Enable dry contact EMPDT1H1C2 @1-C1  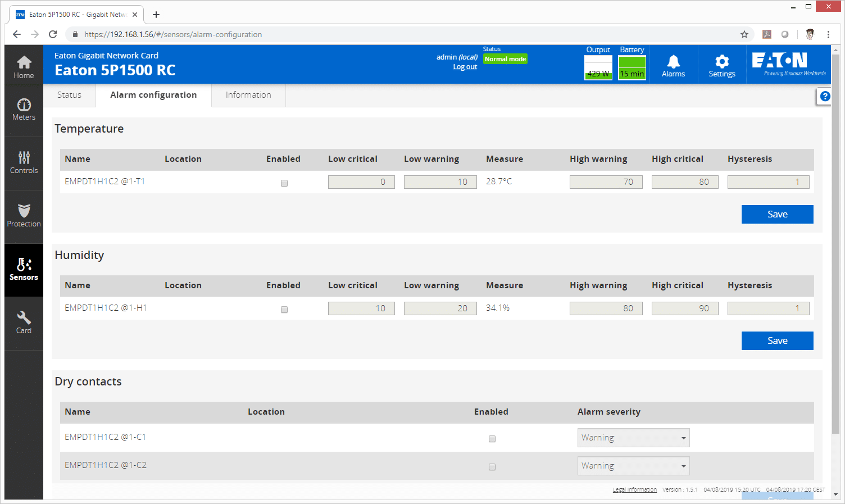(492, 439)
